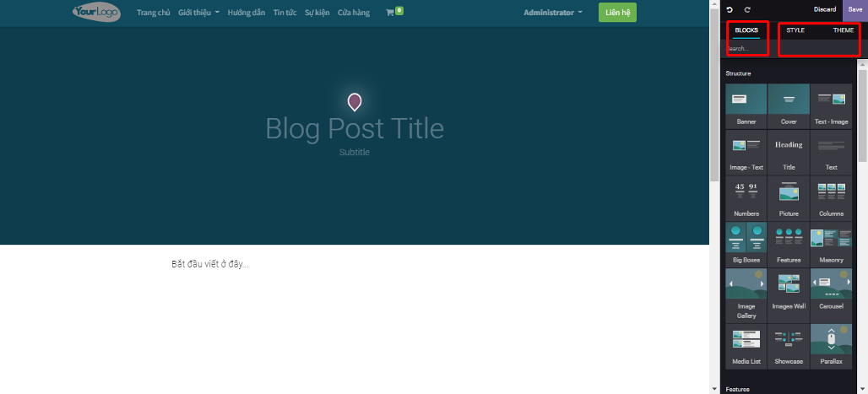Pick the Parallax block
The height and width of the screenshot is (394, 868).
tap(831, 347)
